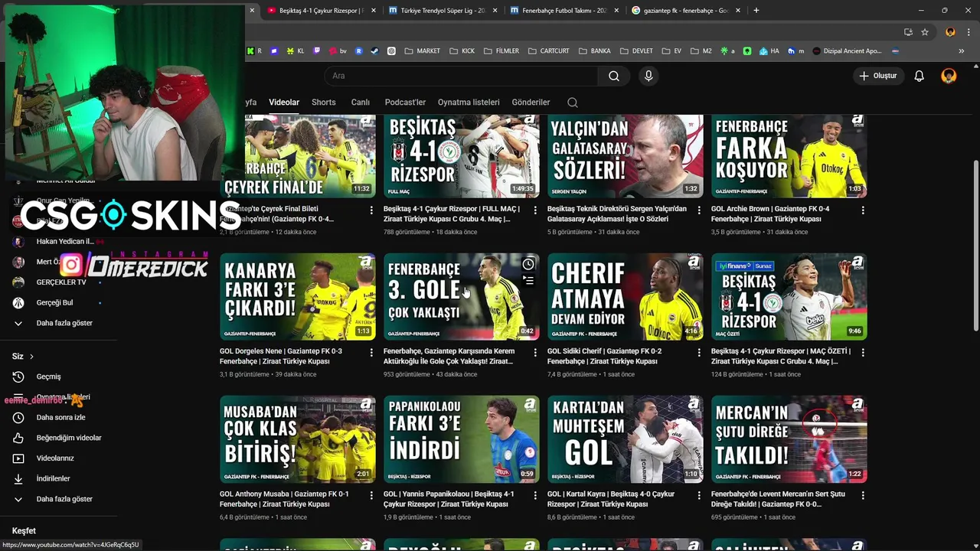Open the CARTCURT bookmarks folder
Image resolution: width=980 pixels, height=551 pixels.
(x=548, y=51)
